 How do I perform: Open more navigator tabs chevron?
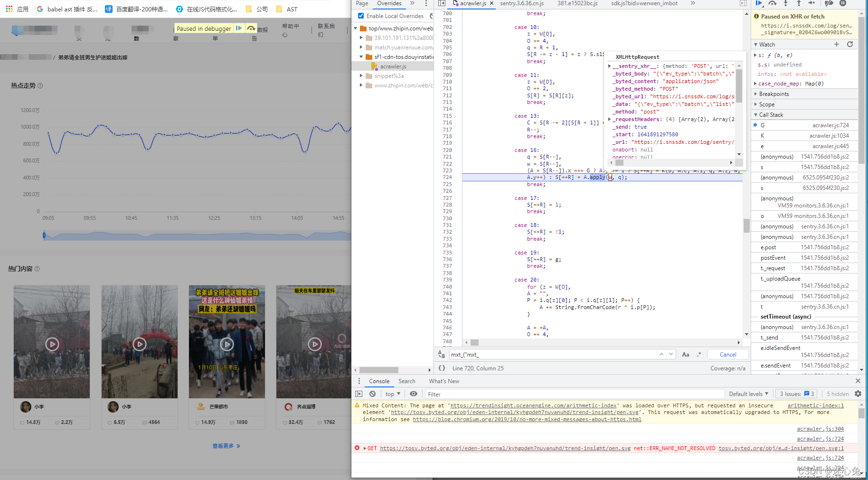click(x=412, y=3)
